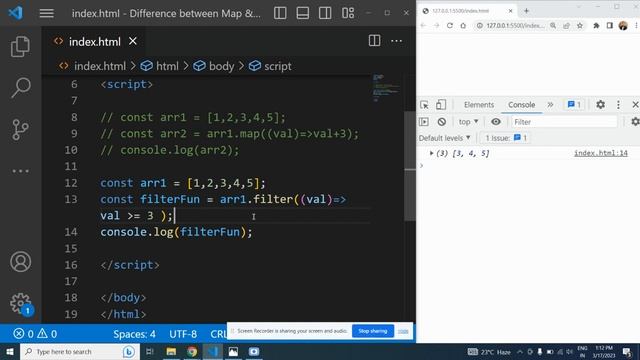Image resolution: width=640 pixels, height=360 pixels.
Task: Close the 127.0.0.1:5500 Chrome tab
Action: [x=510, y=11]
